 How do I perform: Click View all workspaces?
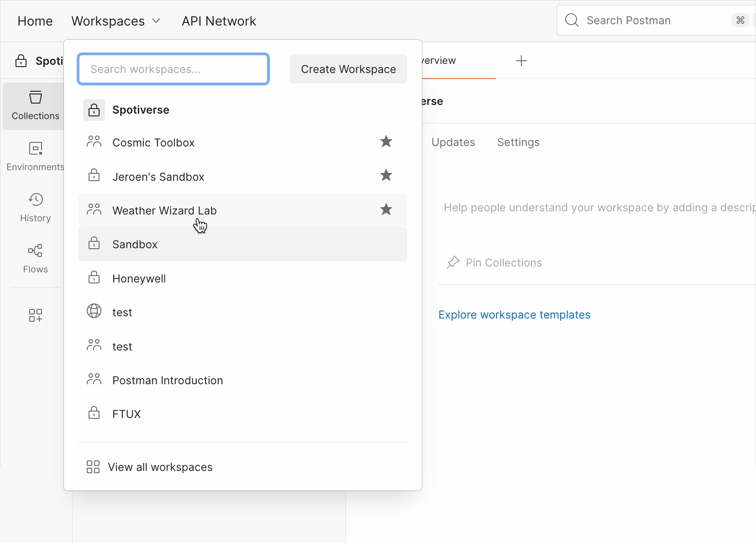click(160, 467)
